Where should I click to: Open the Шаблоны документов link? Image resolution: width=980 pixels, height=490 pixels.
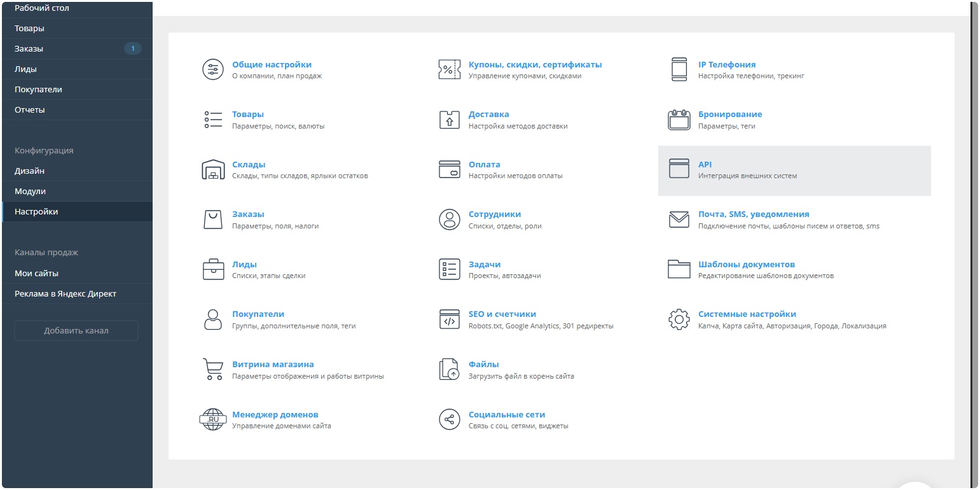(x=746, y=264)
